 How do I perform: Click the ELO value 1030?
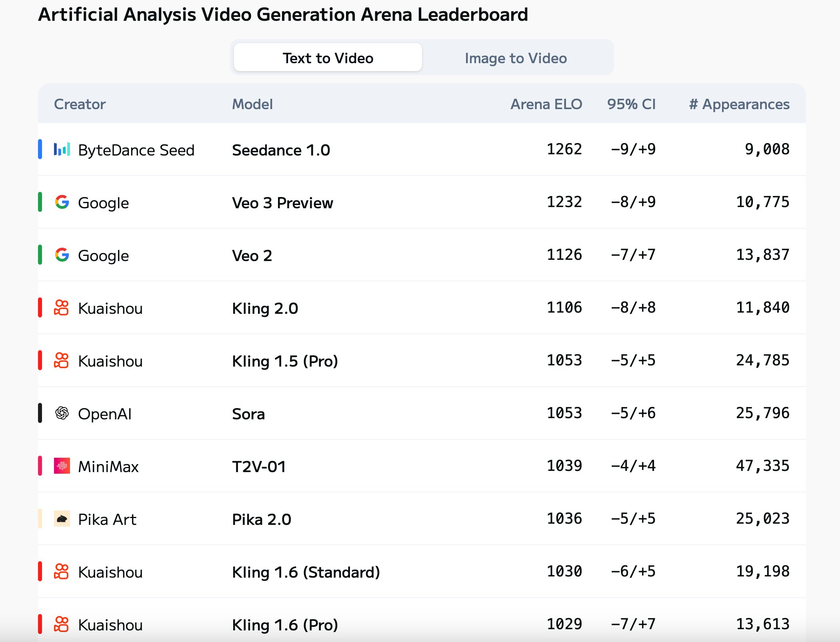[x=564, y=571]
